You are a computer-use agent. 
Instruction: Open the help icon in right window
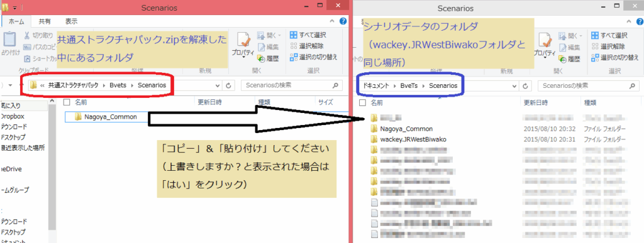(x=639, y=21)
